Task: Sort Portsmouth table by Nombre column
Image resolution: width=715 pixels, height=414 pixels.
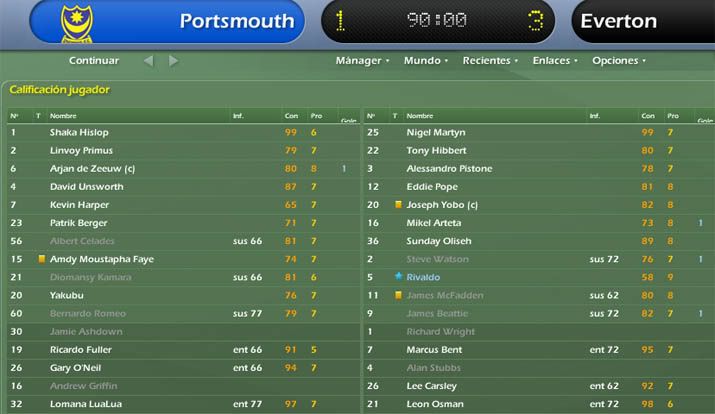Action: click(63, 116)
